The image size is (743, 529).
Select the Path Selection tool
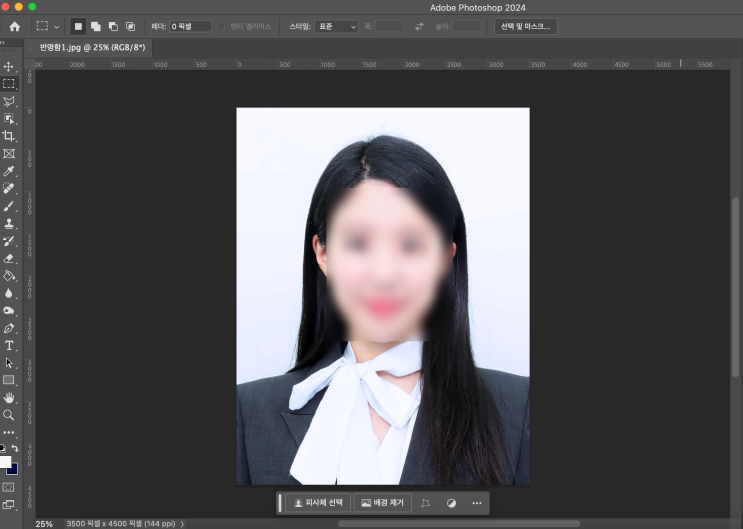[9, 363]
